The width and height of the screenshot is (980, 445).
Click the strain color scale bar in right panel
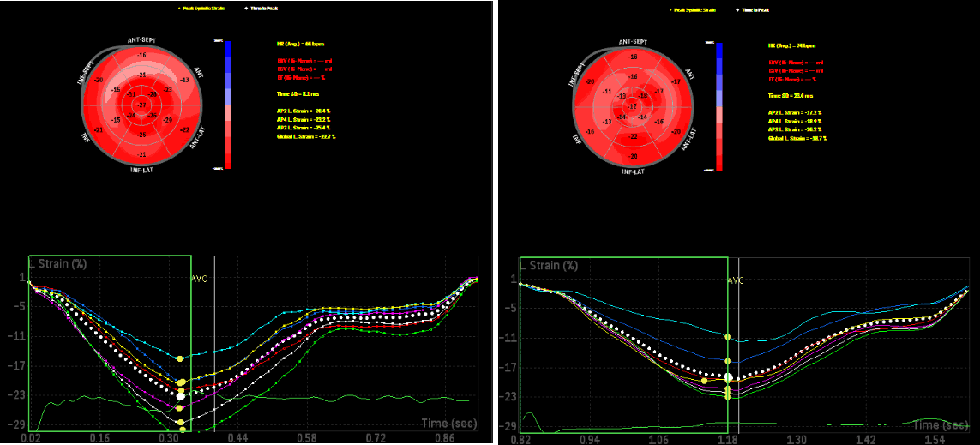(x=719, y=107)
